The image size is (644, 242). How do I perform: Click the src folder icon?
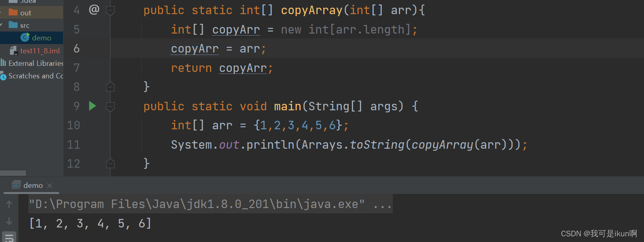13,25
